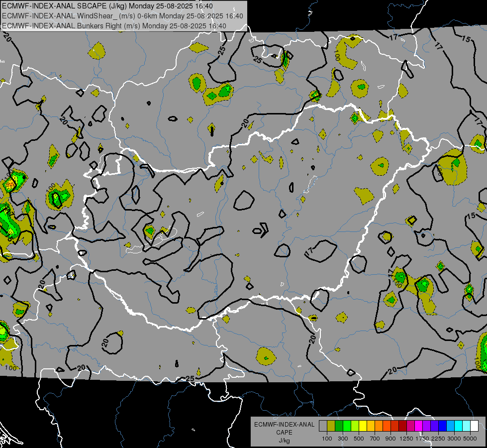Click the 3000 tick value in legend

454,439
